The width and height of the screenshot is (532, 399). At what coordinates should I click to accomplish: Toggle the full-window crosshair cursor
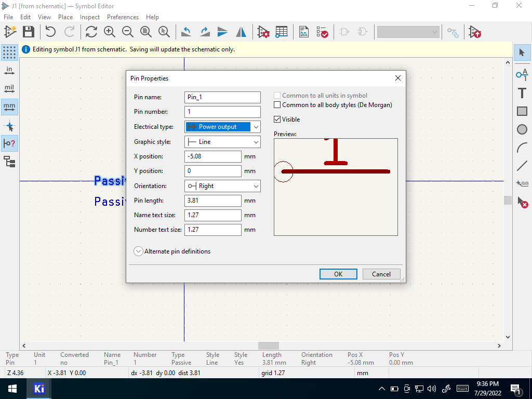click(9, 127)
